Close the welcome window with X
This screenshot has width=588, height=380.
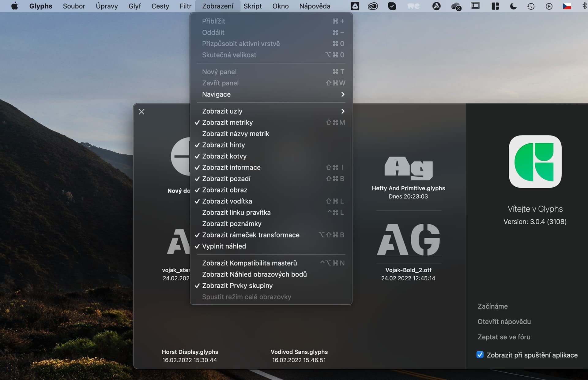click(x=141, y=112)
